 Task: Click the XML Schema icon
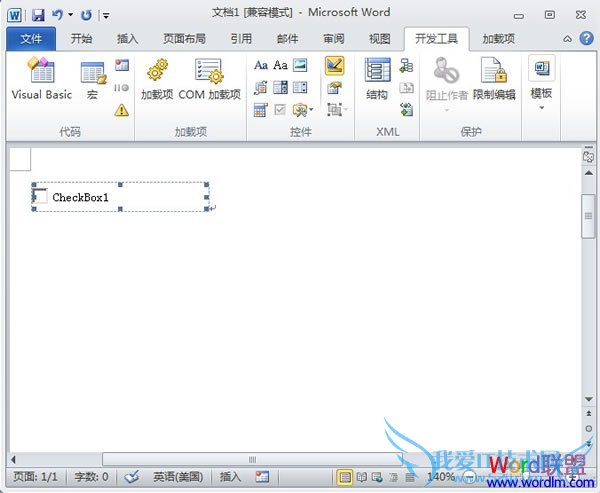406,65
